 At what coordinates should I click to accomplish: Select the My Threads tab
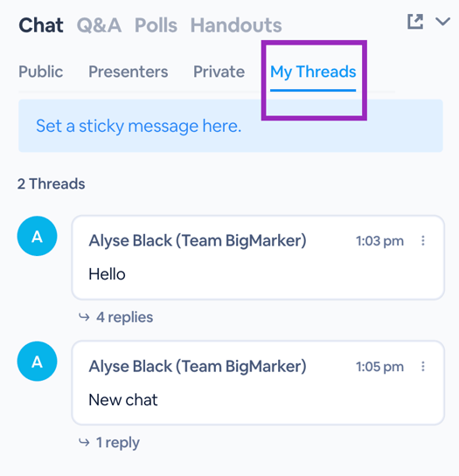(x=313, y=72)
